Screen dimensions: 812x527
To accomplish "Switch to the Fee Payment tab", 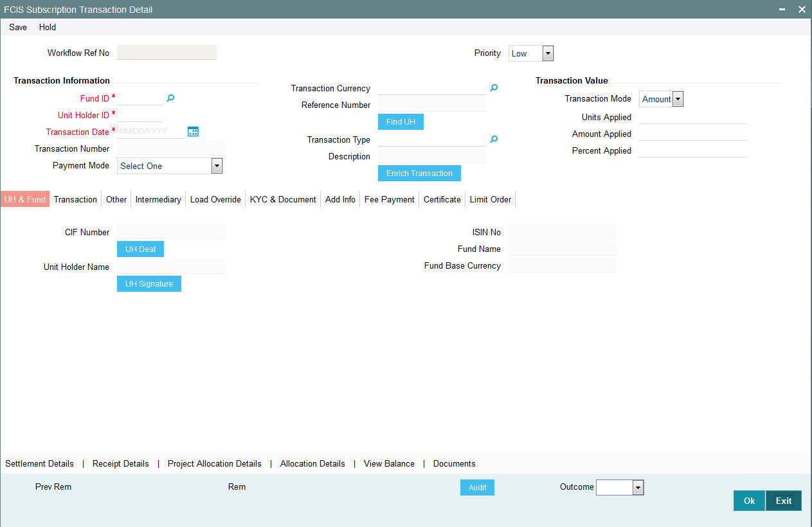I will [x=390, y=199].
